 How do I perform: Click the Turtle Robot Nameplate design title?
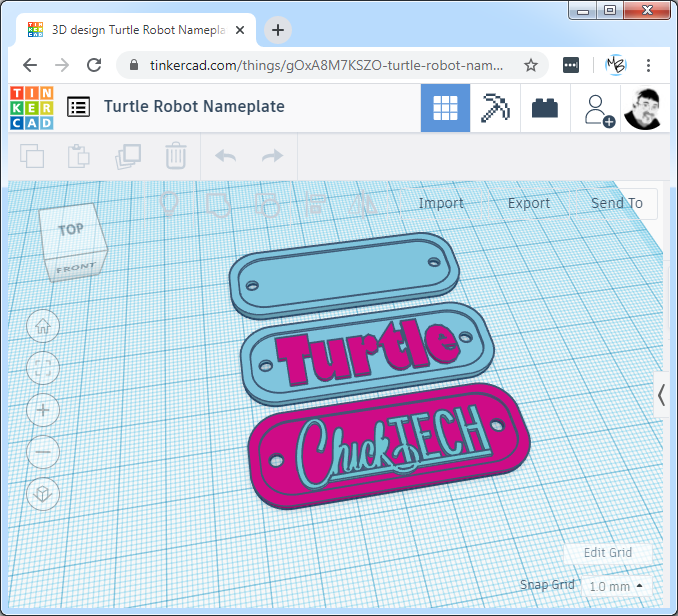pos(194,106)
